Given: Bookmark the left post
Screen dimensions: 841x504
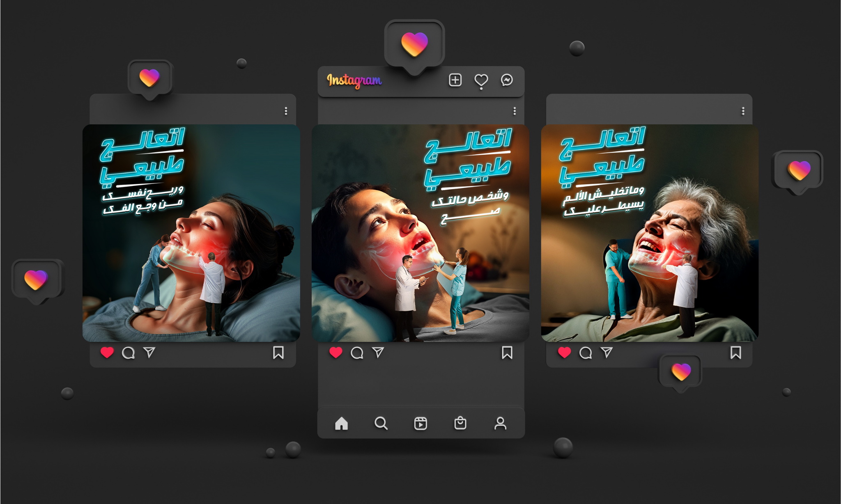Looking at the screenshot, I should click(278, 353).
